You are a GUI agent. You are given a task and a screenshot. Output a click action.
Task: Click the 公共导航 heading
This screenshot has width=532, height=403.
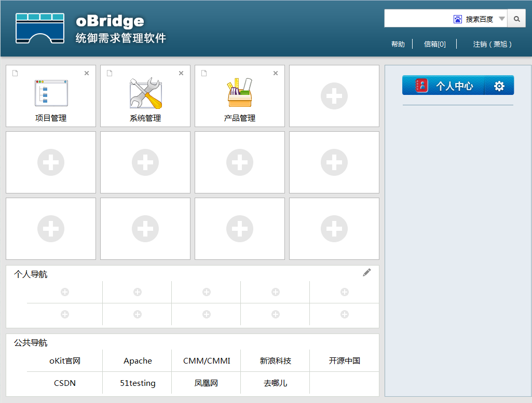pos(31,343)
